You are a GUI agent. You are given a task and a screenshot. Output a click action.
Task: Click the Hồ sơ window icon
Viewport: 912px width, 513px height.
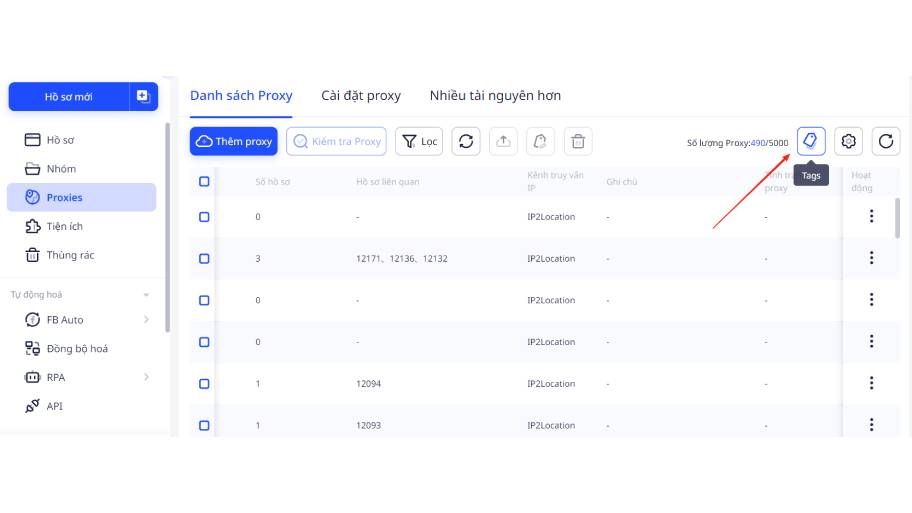tap(33, 140)
